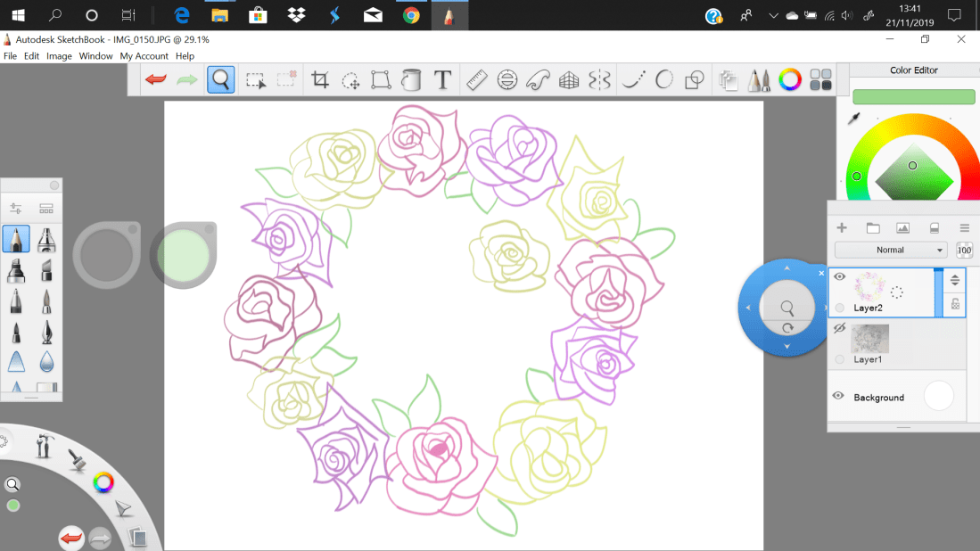The image size is (980, 551).
Task: Open the Ruler guide tool
Action: [x=475, y=79]
